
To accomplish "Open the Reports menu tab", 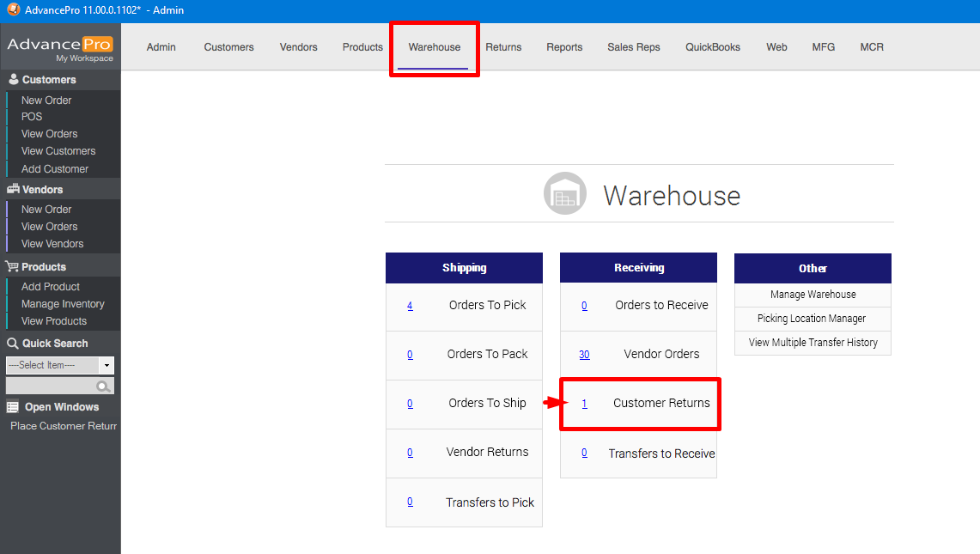I will coord(564,47).
